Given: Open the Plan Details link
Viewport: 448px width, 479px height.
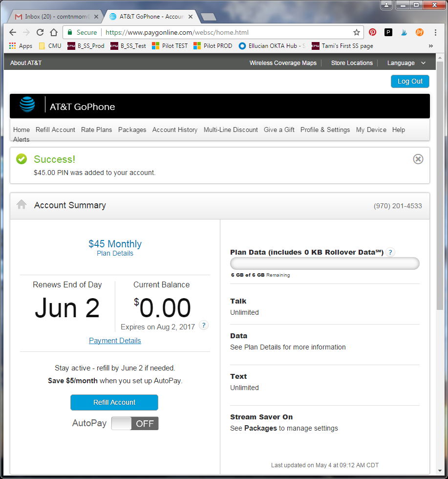Looking at the screenshot, I should (115, 253).
